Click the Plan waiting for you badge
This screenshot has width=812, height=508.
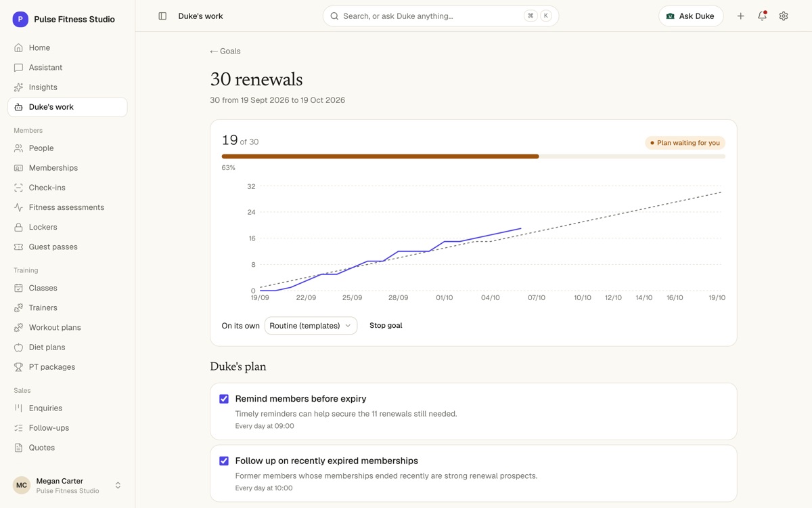[x=685, y=143]
